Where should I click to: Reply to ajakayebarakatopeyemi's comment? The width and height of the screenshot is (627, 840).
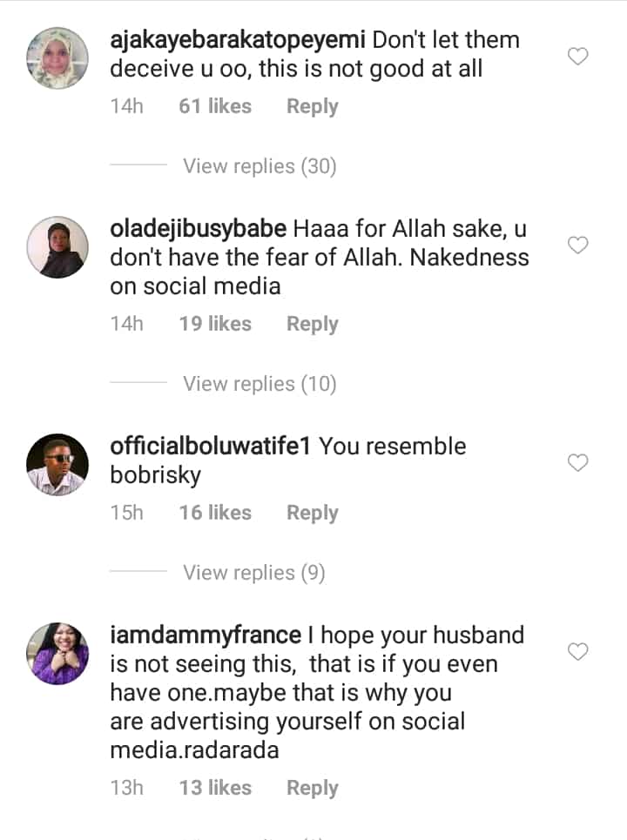(312, 106)
